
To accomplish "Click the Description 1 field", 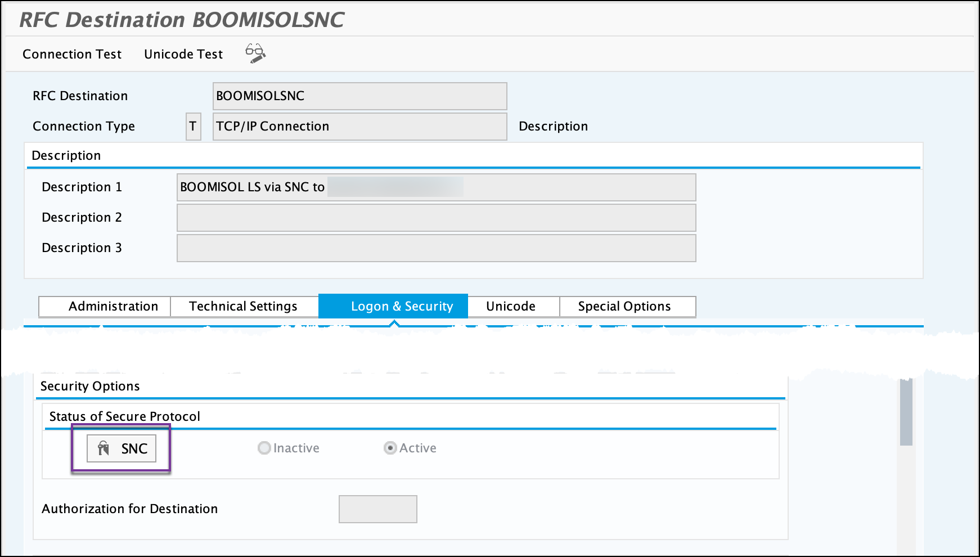I will 436,187.
